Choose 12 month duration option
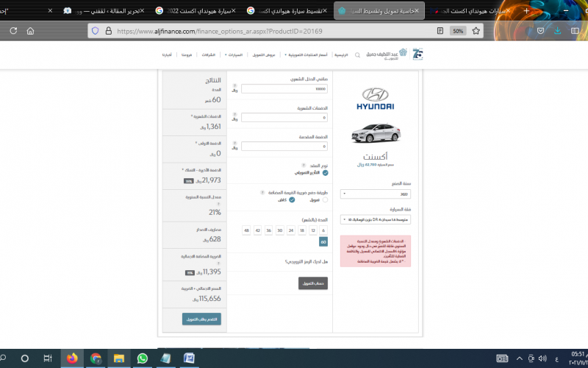The image size is (588, 368). (x=313, y=230)
